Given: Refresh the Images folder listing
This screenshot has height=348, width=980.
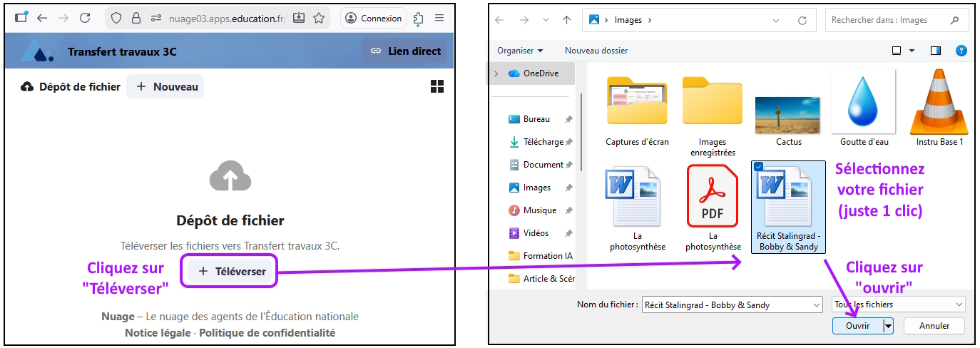Looking at the screenshot, I should [802, 21].
